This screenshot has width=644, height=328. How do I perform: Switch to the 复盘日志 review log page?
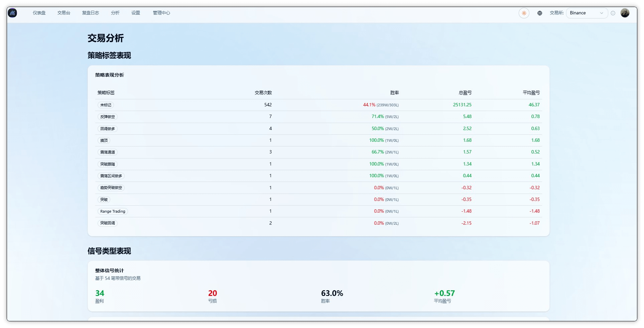coord(91,13)
